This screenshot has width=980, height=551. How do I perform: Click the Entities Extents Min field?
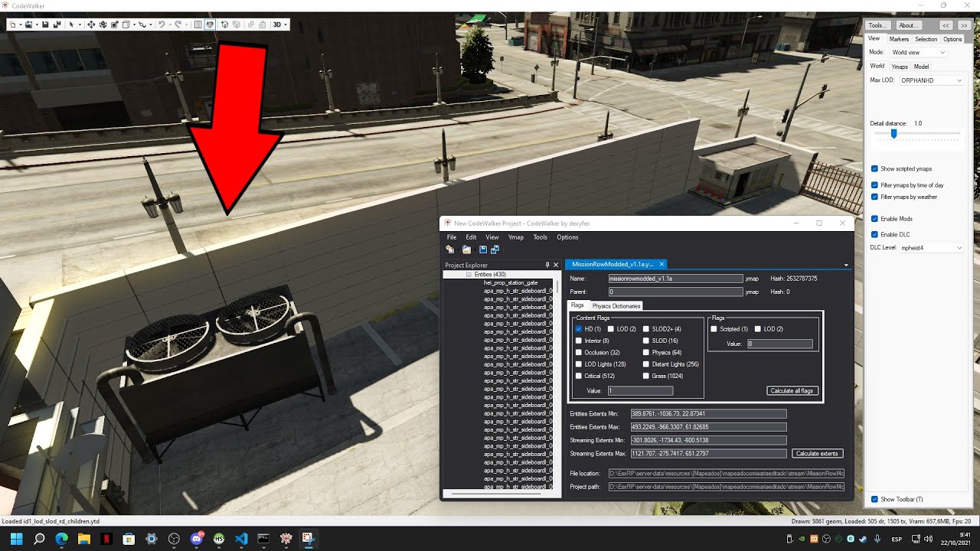point(708,414)
